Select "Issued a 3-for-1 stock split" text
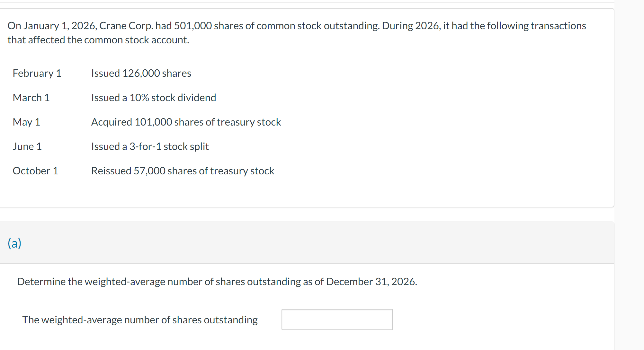The width and height of the screenshot is (644, 350). pos(150,146)
